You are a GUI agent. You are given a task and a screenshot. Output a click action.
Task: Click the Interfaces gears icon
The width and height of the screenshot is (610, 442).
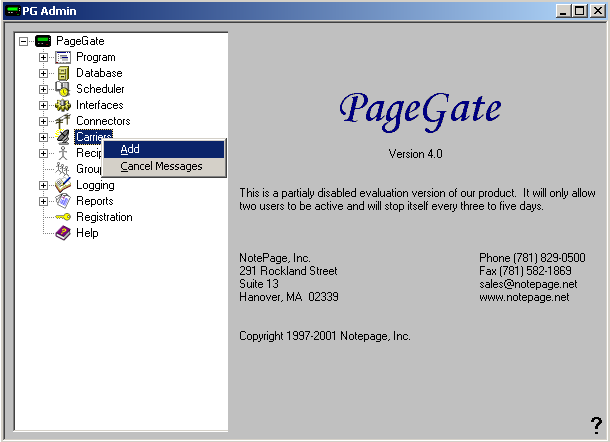point(63,105)
